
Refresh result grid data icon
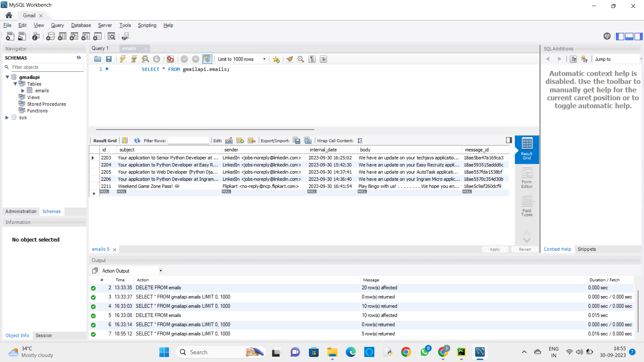tap(137, 140)
